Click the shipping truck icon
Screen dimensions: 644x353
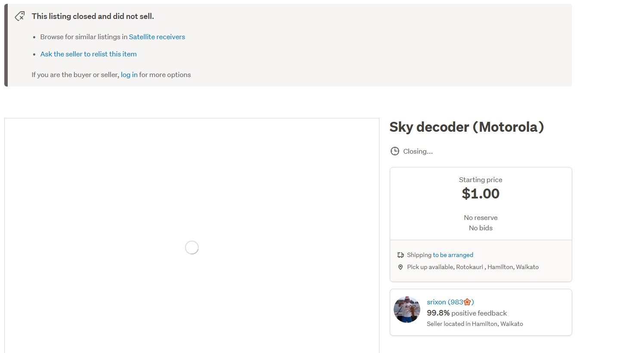click(401, 255)
